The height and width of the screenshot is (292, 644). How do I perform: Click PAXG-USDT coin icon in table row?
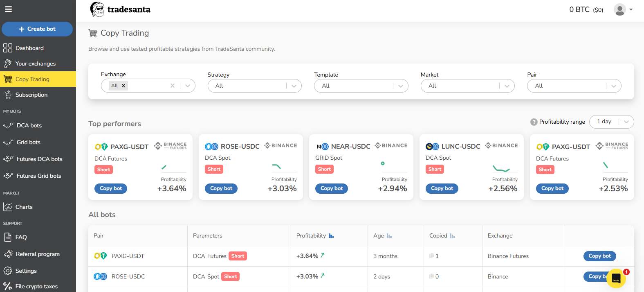(x=101, y=256)
